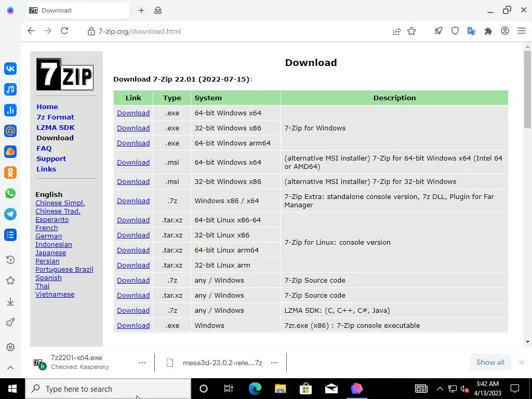Viewport: 532px width, 399px height.
Task: Switch language to Vietnamese
Action: tap(55, 295)
